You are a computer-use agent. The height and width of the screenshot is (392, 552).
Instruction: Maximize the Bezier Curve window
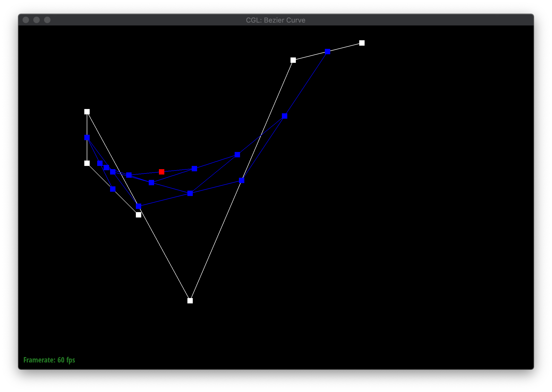[47, 20]
